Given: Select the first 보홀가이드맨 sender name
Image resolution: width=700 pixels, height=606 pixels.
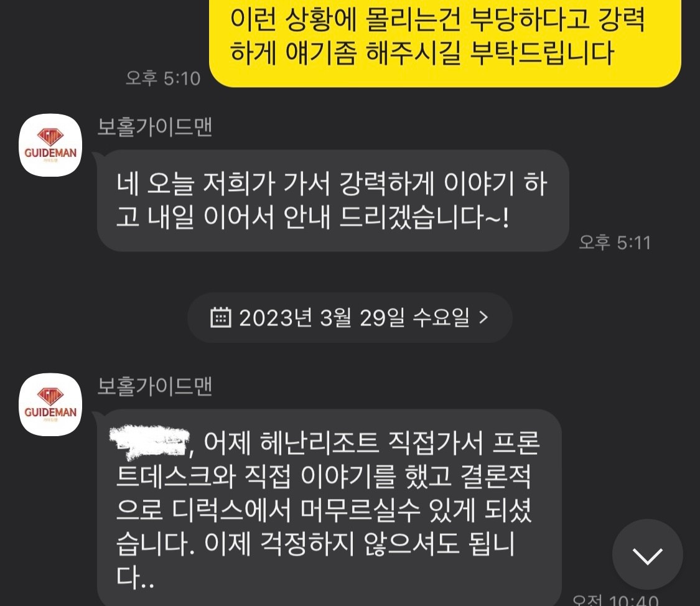Looking at the screenshot, I should 154,127.
